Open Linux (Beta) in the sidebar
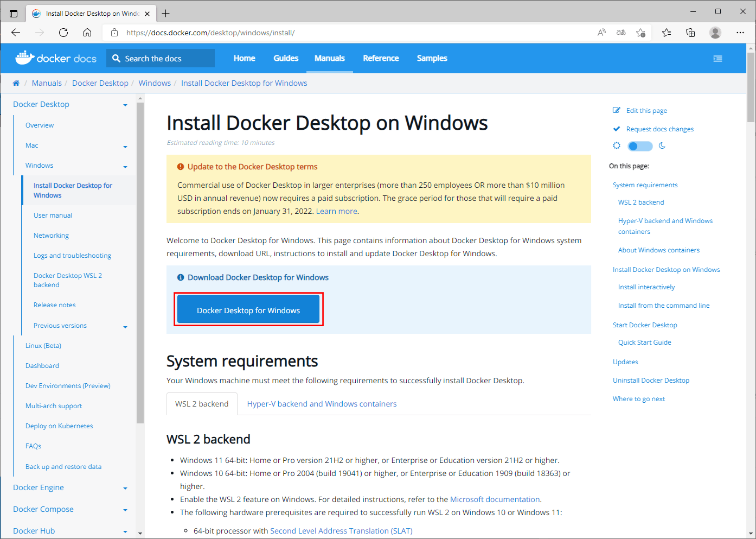The image size is (756, 539). pyautogui.click(x=43, y=346)
